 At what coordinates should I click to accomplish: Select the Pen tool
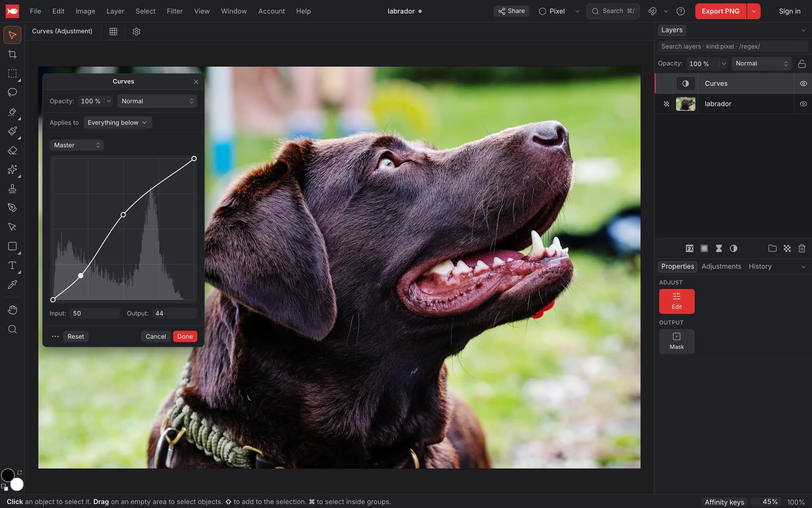click(x=12, y=207)
